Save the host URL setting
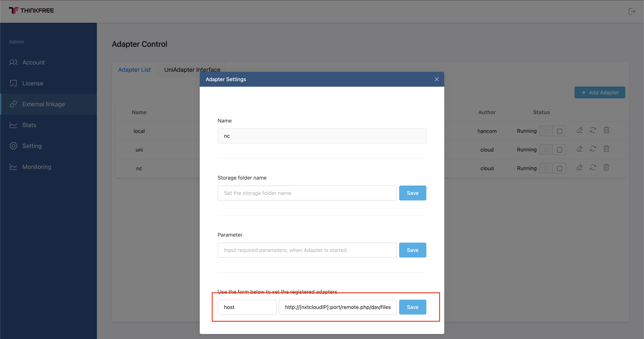The image size is (644, 339). pyautogui.click(x=413, y=307)
